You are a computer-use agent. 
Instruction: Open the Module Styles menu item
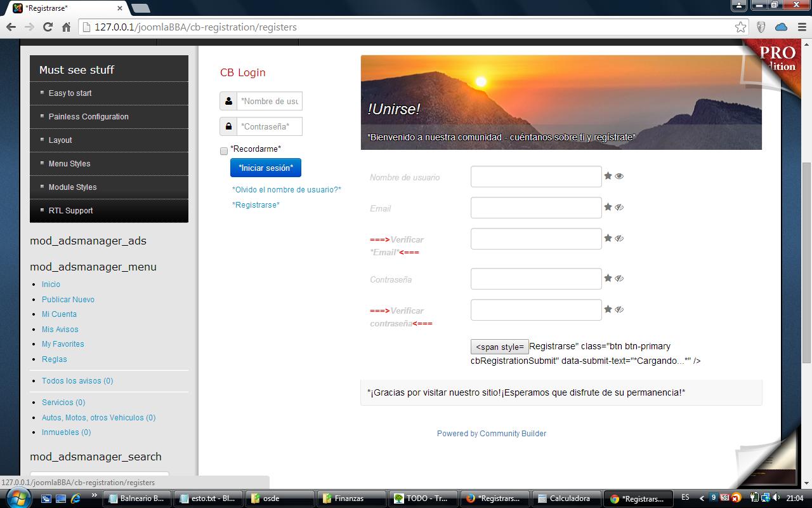(109, 187)
